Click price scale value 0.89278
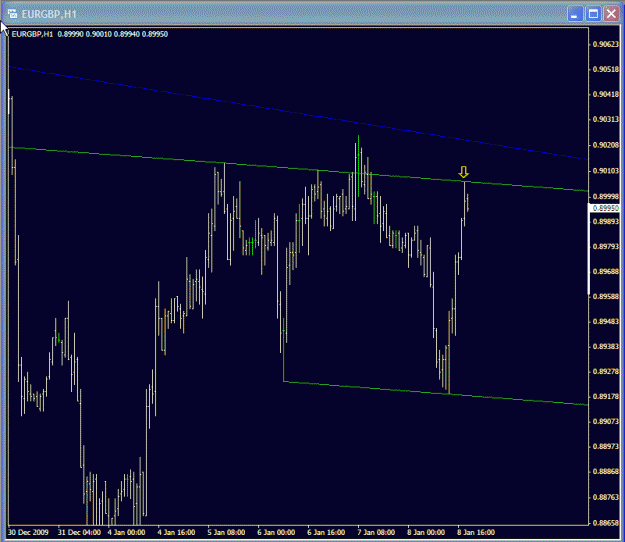The height and width of the screenshot is (542, 625). [605, 371]
